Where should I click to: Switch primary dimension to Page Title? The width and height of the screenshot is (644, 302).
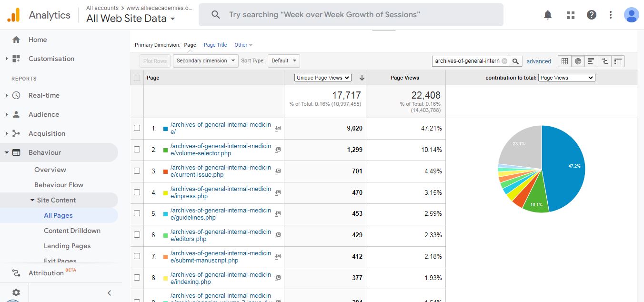tap(215, 45)
